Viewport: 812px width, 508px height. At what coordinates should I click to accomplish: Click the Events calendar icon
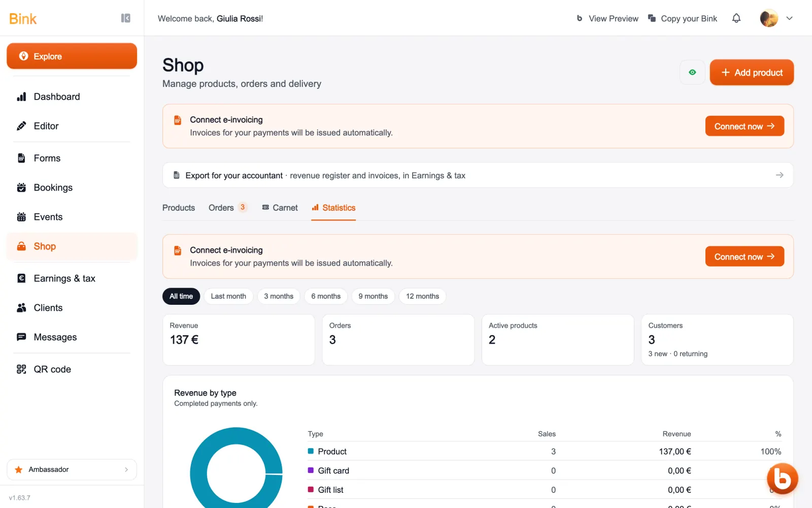click(21, 217)
